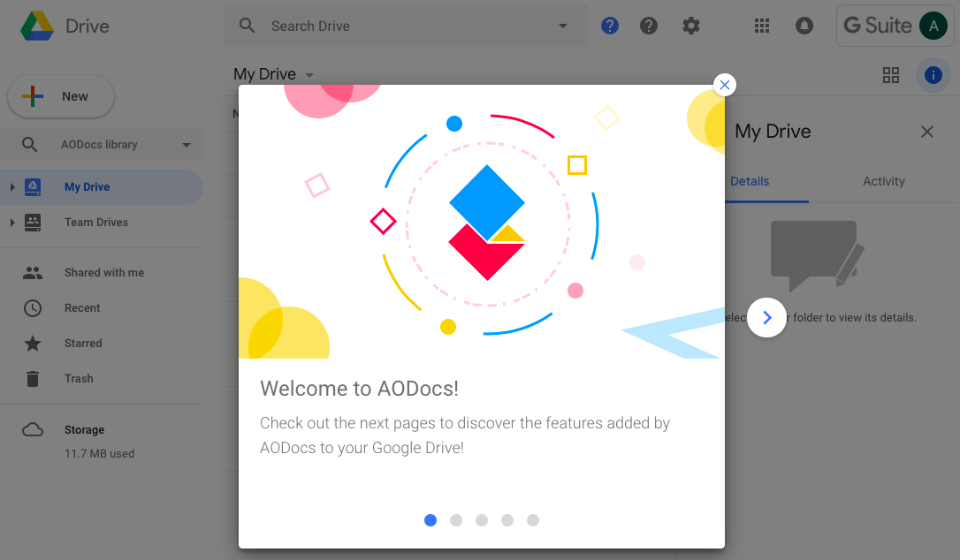This screenshot has height=560, width=960.
Task: Close the Welcome to AODocs dialog
Action: pos(724,85)
